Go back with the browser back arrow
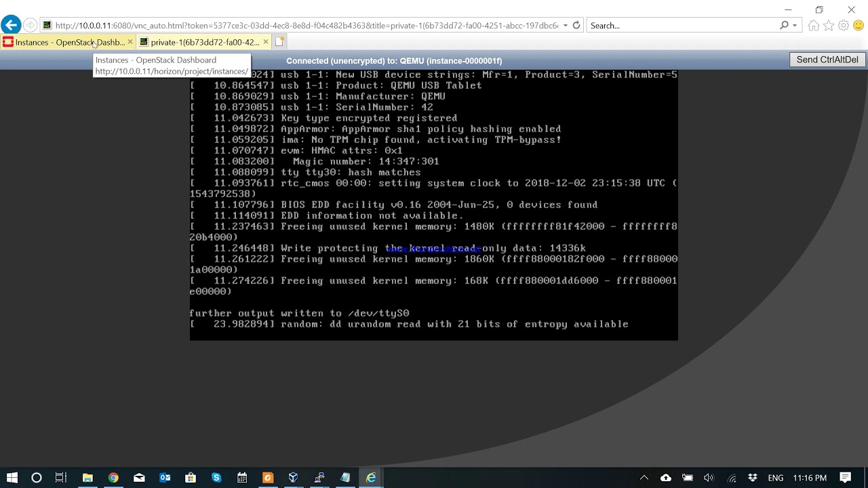The width and height of the screenshot is (868, 488). click(11, 25)
